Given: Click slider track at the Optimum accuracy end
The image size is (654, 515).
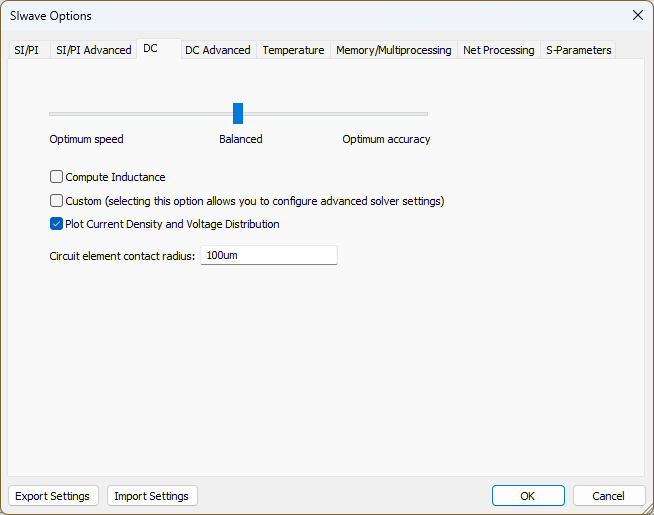Looking at the screenshot, I should pyautogui.click(x=423, y=114).
